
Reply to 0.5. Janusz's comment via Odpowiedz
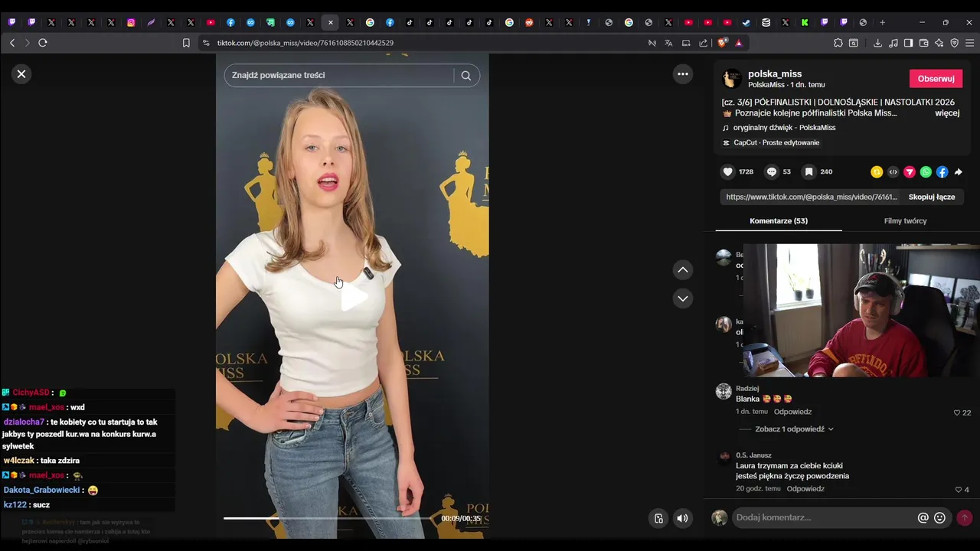[805, 489]
